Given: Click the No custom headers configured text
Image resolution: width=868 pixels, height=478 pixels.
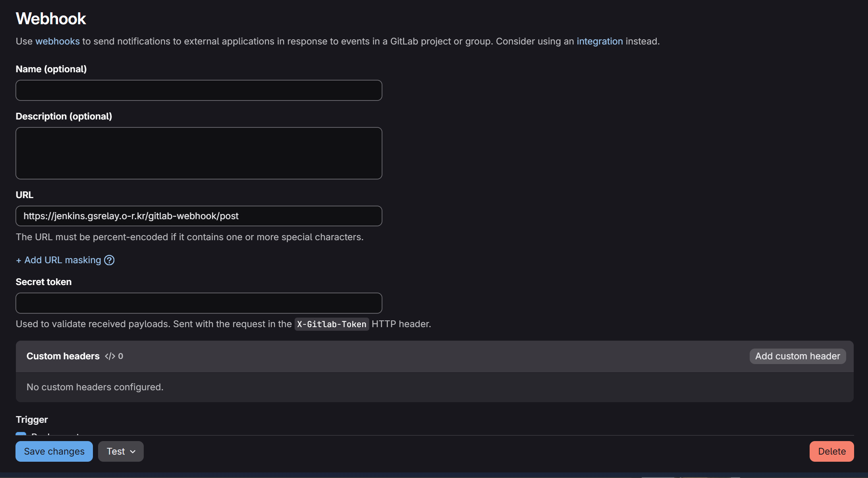Looking at the screenshot, I should tap(95, 387).
